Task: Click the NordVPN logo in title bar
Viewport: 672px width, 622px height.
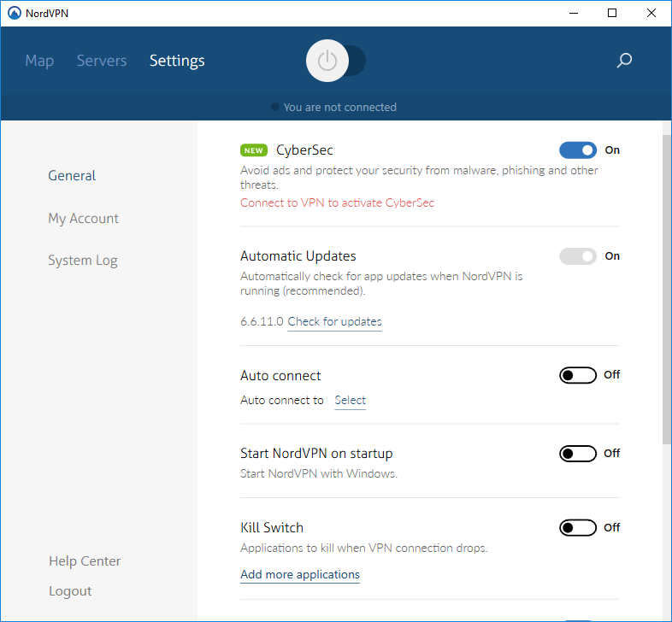Action: pos(15,14)
